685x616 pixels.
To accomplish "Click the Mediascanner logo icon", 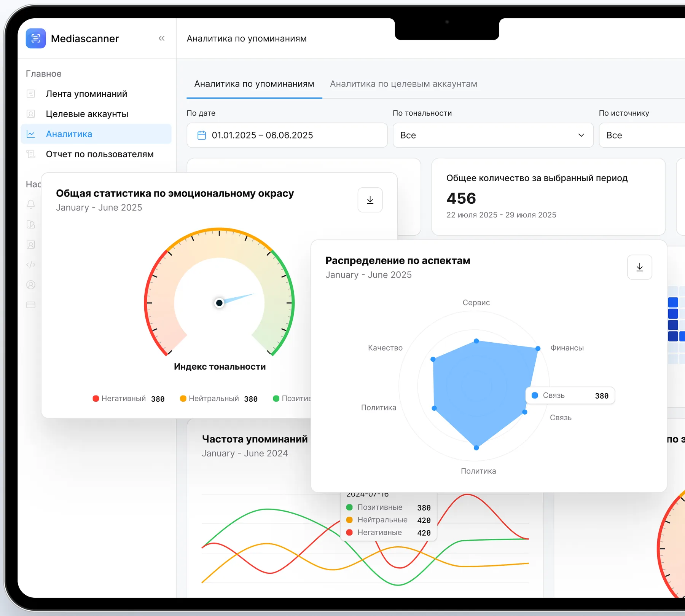I will click(x=36, y=38).
